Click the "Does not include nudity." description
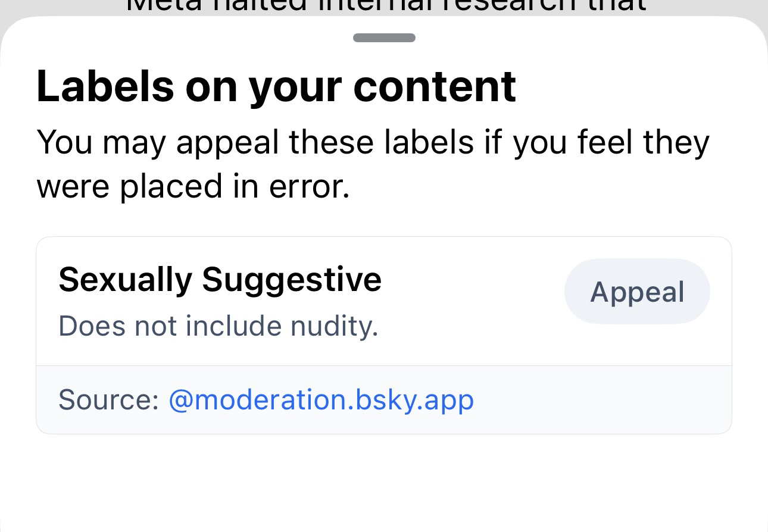The height and width of the screenshot is (532, 768). click(218, 326)
